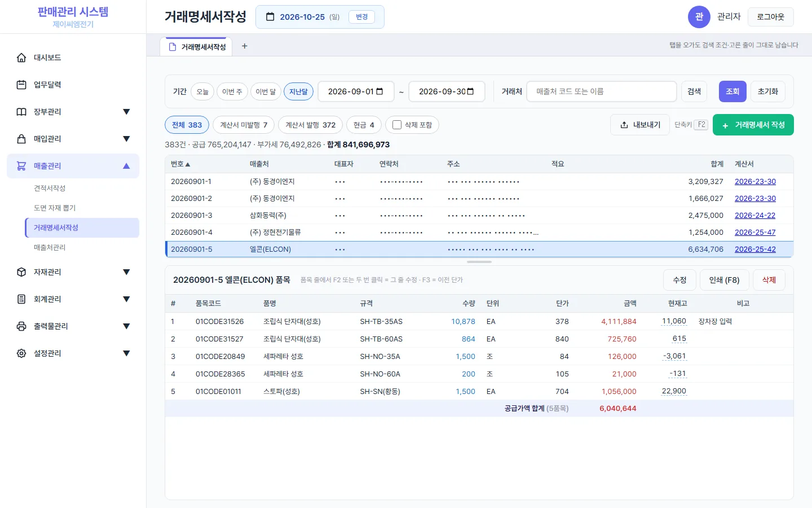This screenshot has height=508, width=812.
Task: Filter by 계산서 발행 372
Action: tap(310, 125)
